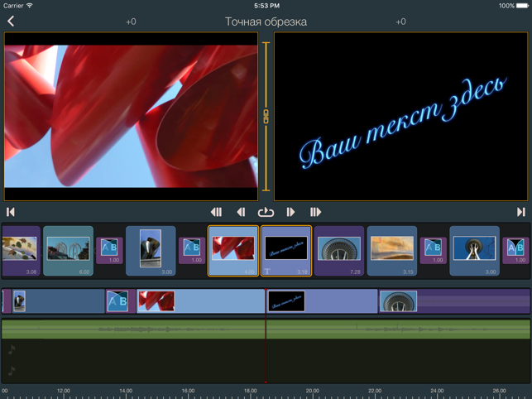Select the title text clip in storyboard

click(x=286, y=250)
